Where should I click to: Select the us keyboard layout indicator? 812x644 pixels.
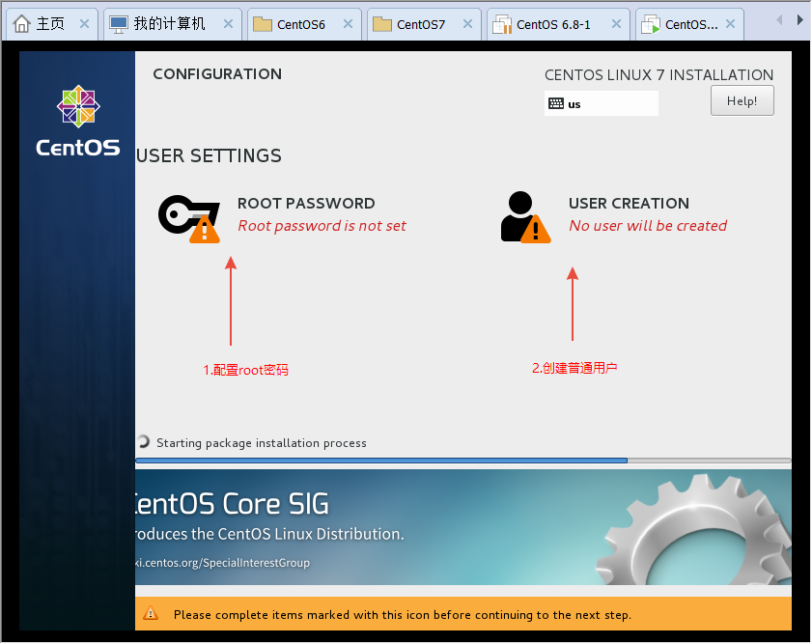click(x=601, y=103)
